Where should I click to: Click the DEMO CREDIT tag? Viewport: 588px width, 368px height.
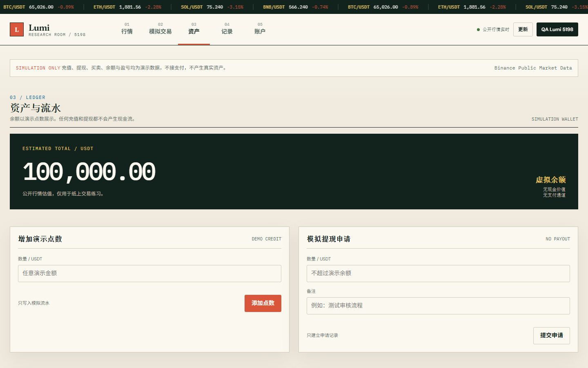(x=267, y=239)
